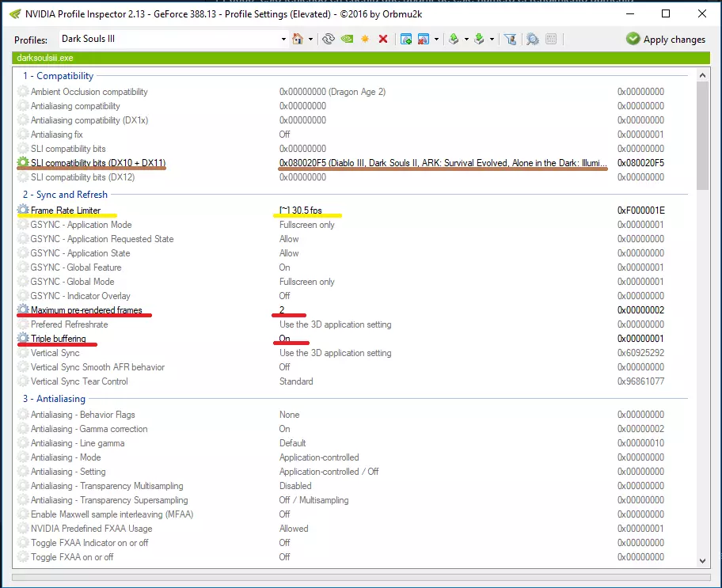Screen dimensions: 722x588
Task: Click the vertical scrollbar thumb
Action: 702,136
